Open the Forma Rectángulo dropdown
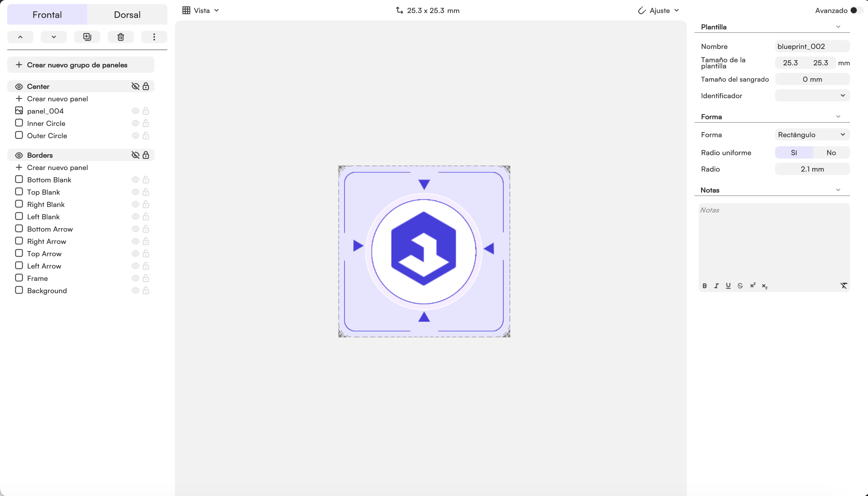The height and width of the screenshot is (496, 868). coord(812,134)
